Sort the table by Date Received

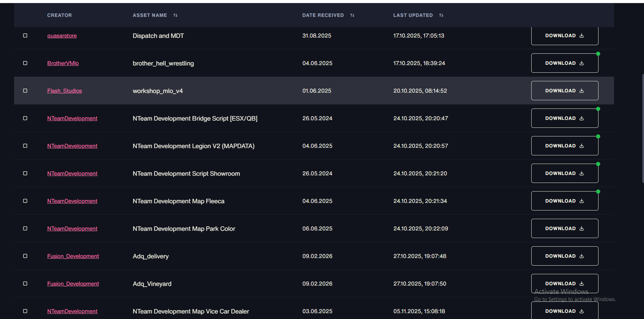tap(352, 15)
